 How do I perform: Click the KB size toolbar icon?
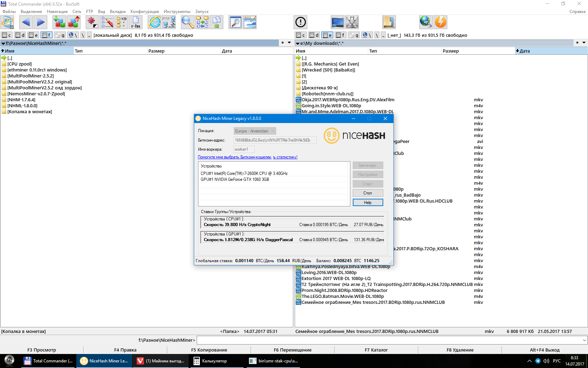[121, 22]
